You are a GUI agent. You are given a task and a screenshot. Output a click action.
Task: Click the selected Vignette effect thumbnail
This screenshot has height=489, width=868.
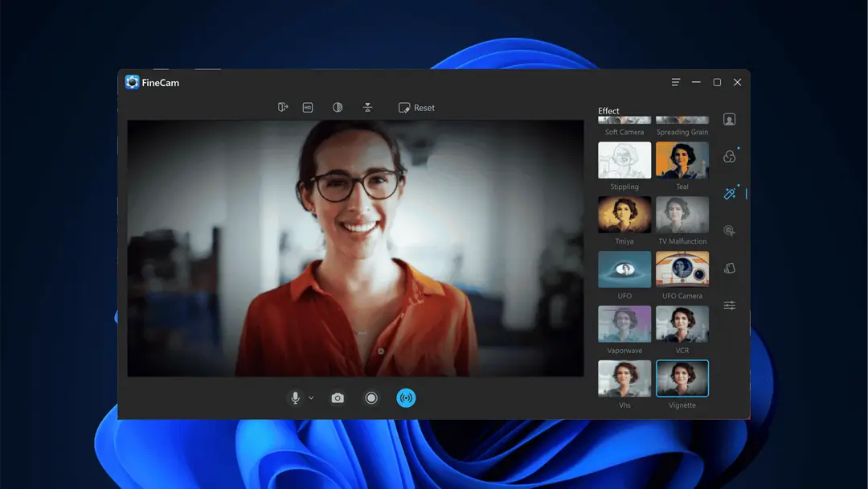682,378
